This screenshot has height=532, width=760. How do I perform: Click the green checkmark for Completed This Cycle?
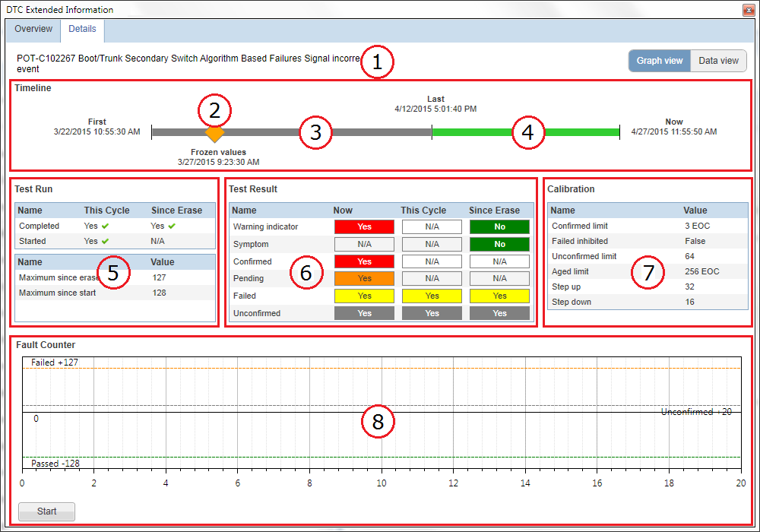tap(105, 226)
